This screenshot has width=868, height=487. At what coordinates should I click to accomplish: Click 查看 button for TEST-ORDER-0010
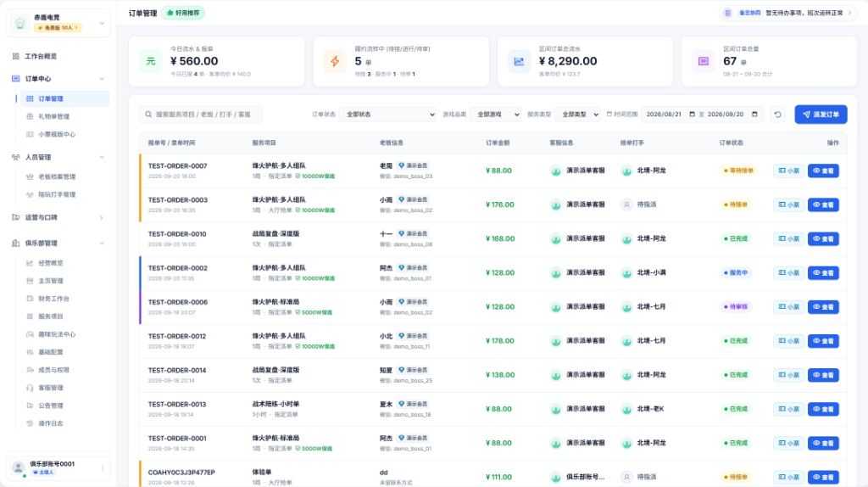tap(823, 238)
